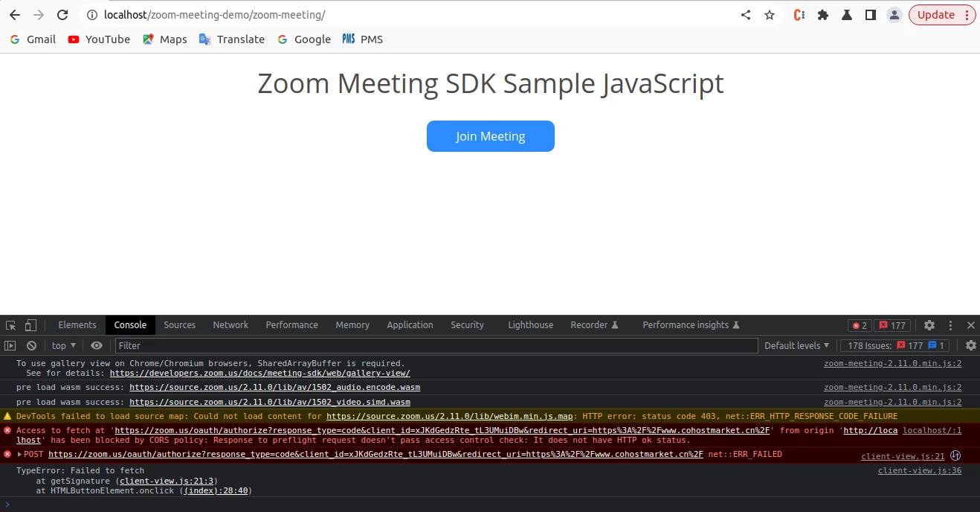Viewport: 980px width, 512px height.
Task: Go back to the previous page
Action: point(15,15)
